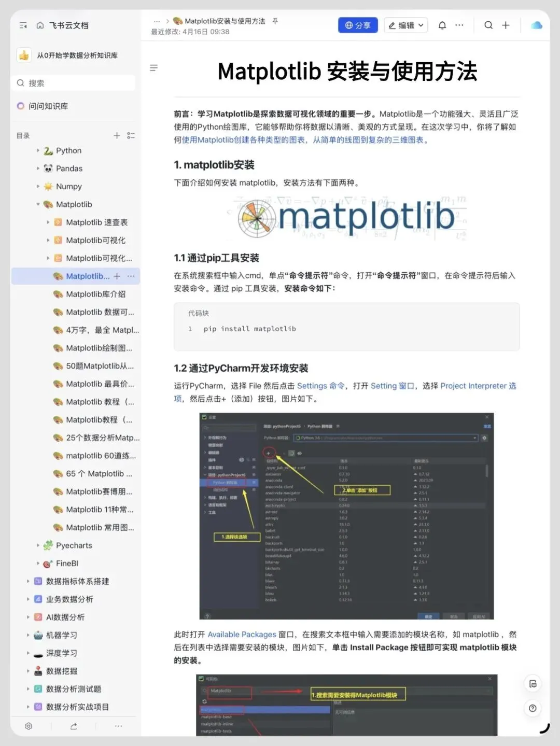Add subpage under selected Matplotlib item
This screenshot has height=746, width=560.
pyautogui.click(x=117, y=276)
